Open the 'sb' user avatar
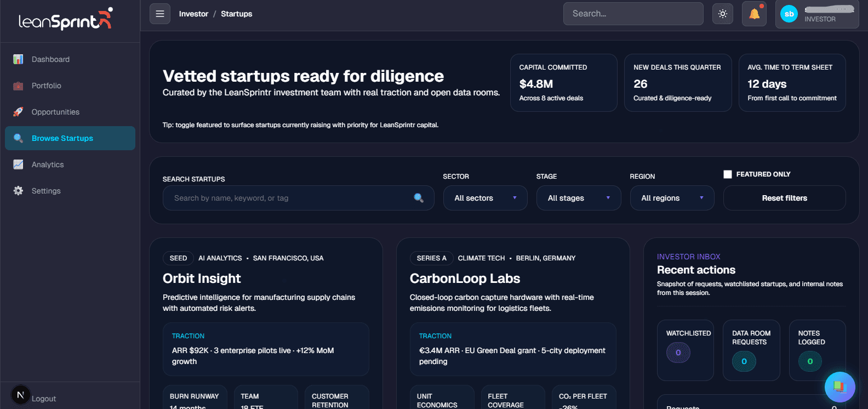The image size is (868, 409). [789, 14]
